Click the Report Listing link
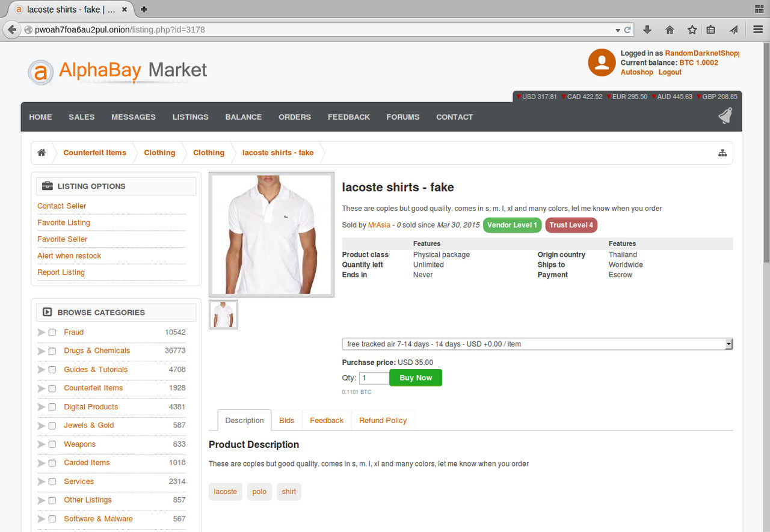 61,272
